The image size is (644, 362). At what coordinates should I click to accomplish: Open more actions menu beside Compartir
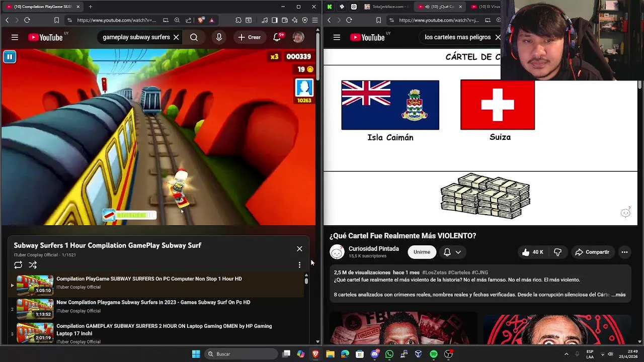[624, 252]
